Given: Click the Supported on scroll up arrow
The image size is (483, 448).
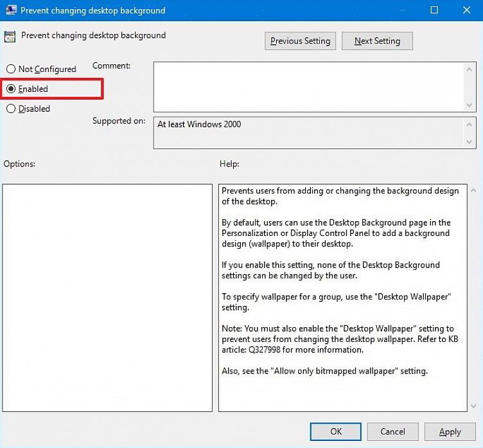Looking at the screenshot, I should click(469, 125).
